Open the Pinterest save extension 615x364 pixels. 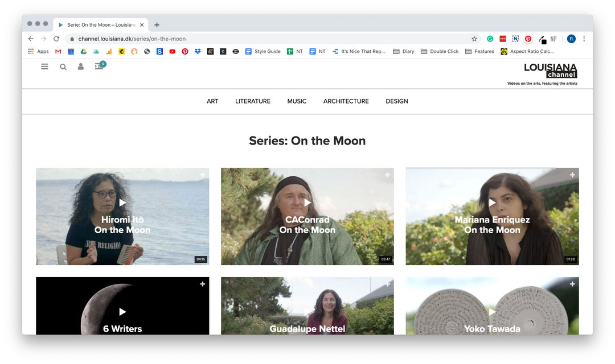point(528,39)
